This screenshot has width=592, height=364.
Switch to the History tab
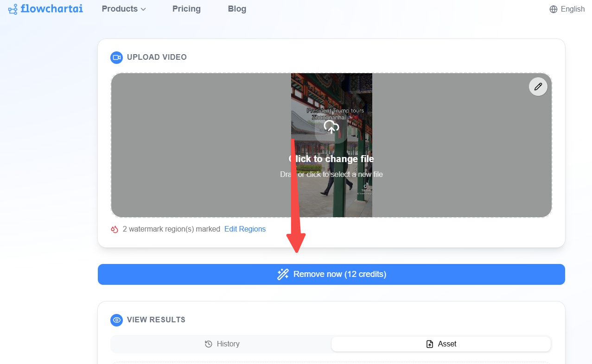pos(222,344)
